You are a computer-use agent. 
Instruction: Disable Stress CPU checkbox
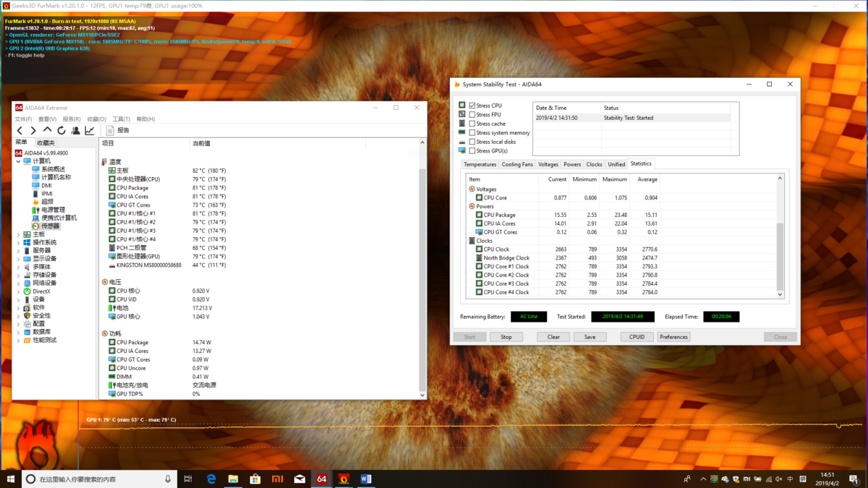(472, 106)
